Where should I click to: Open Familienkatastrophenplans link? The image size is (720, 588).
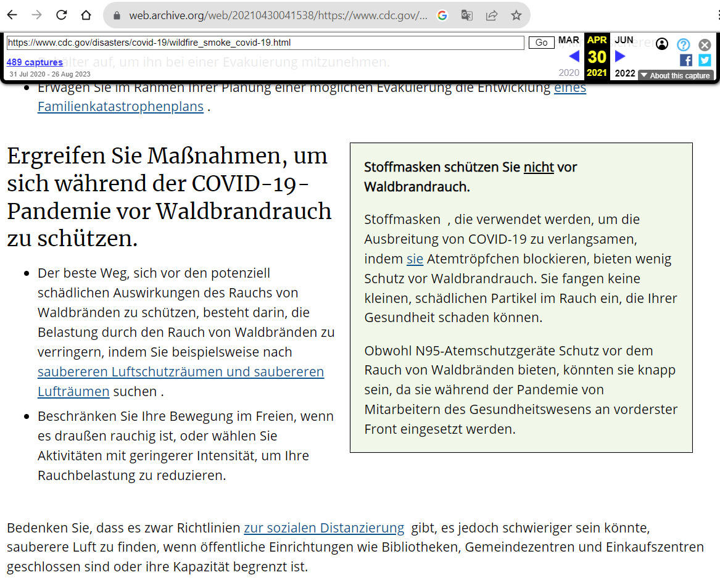(x=120, y=106)
